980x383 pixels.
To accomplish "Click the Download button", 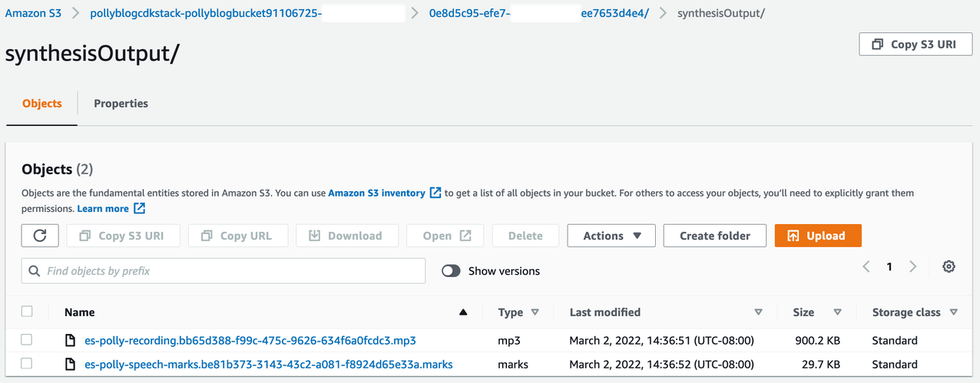I will 348,236.
